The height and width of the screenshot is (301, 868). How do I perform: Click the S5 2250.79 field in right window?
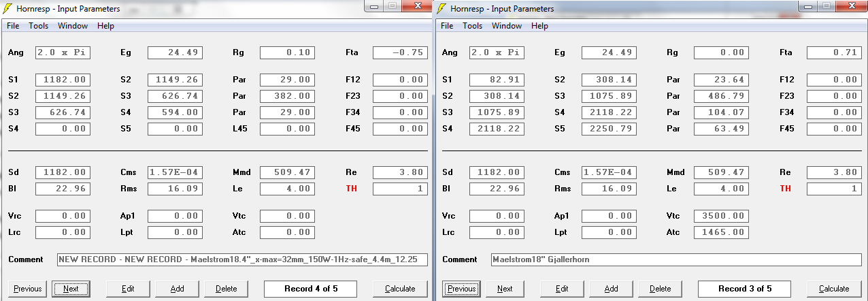coord(609,129)
